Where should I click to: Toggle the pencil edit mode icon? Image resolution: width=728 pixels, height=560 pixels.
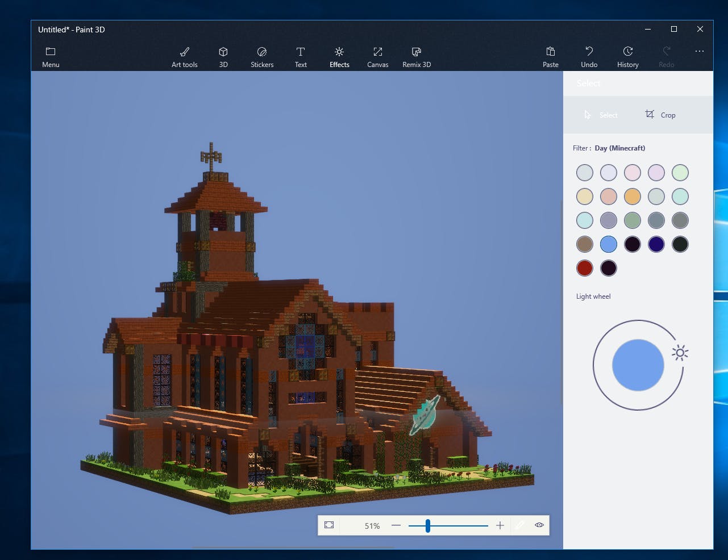click(519, 525)
